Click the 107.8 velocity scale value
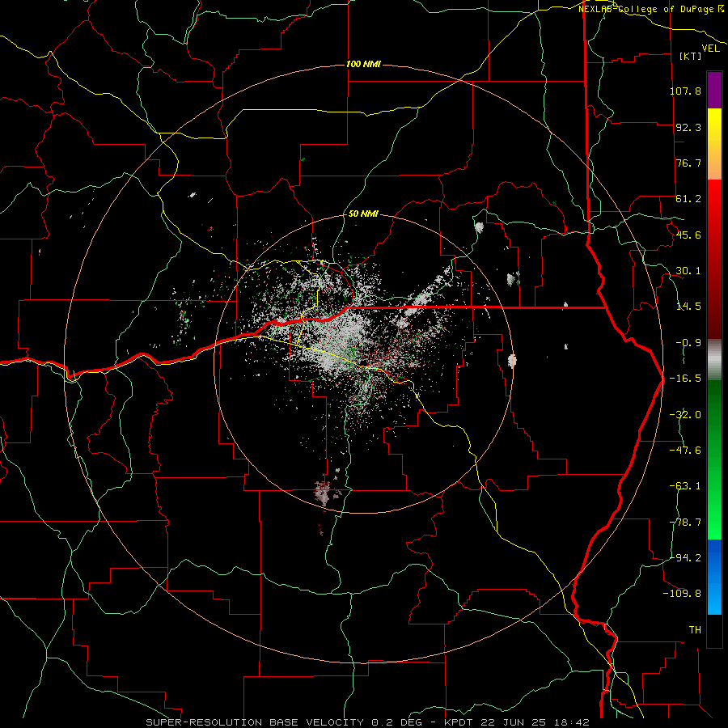Viewport: 728px width, 728px height. 685,91
